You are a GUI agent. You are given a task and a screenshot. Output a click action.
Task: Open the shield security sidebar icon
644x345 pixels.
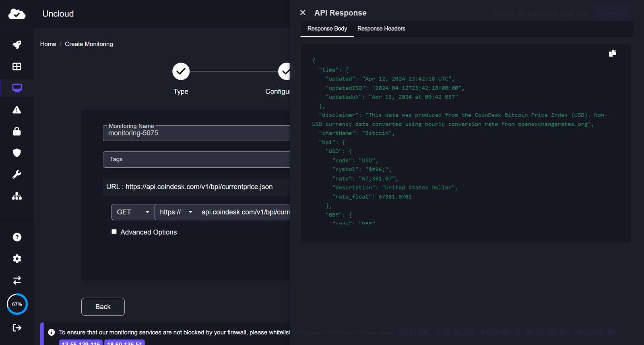pos(17,153)
